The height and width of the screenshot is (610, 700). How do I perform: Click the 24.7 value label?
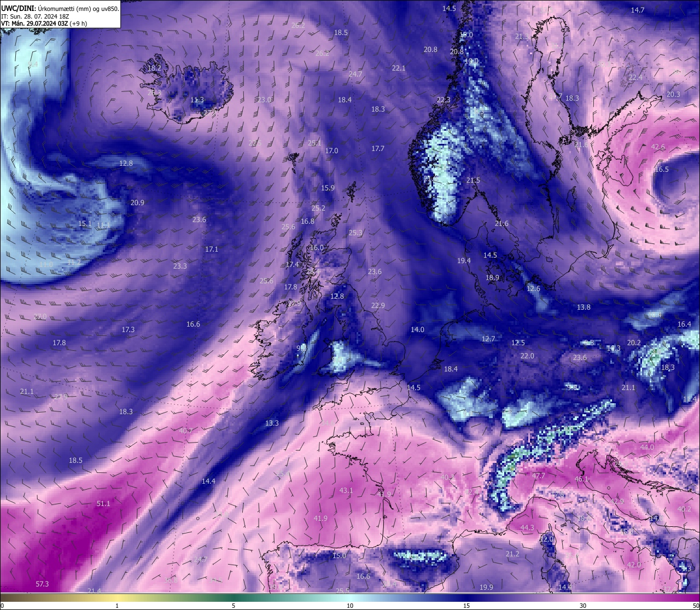pos(355,74)
